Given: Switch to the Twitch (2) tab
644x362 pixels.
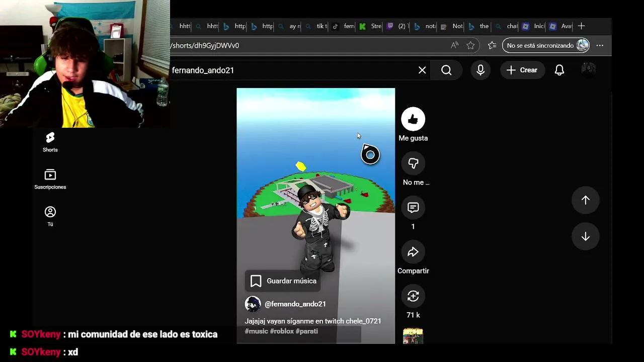Looking at the screenshot, I should pos(398,26).
